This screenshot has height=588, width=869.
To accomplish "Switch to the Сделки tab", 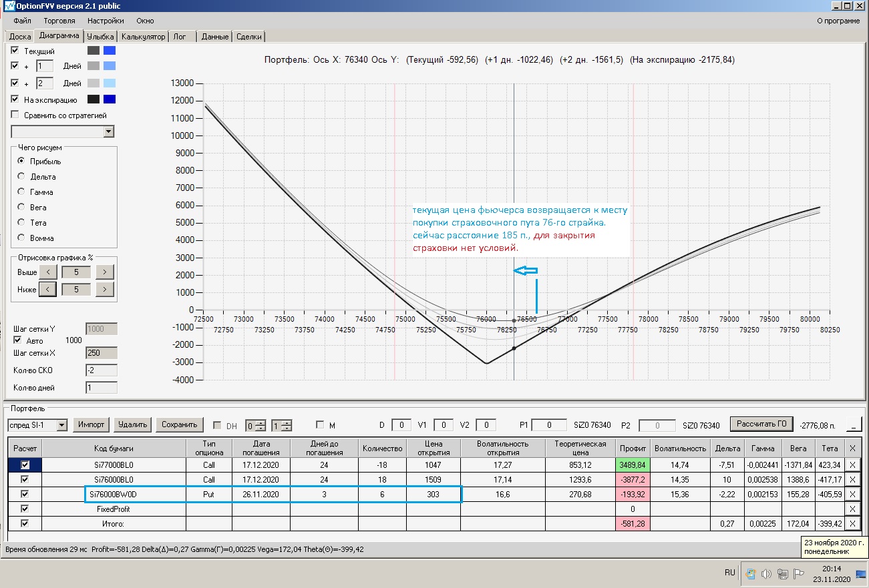I will (x=249, y=37).
